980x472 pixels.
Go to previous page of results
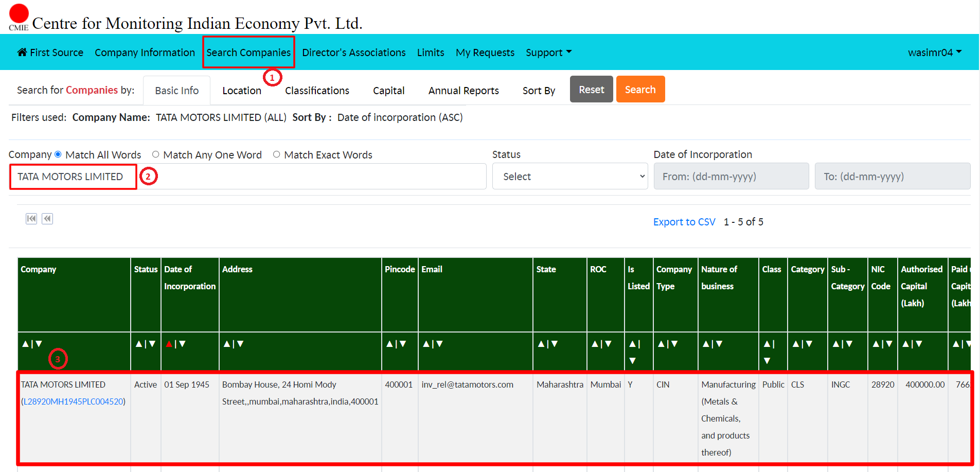47,219
